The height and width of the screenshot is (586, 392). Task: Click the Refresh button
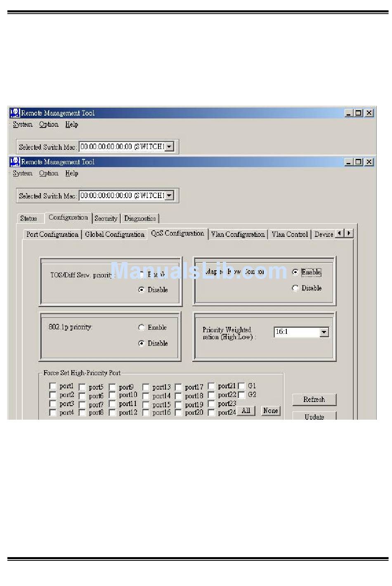314,399
